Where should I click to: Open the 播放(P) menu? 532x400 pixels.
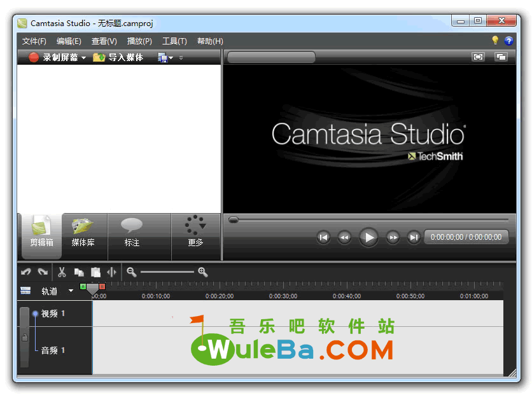coord(139,41)
